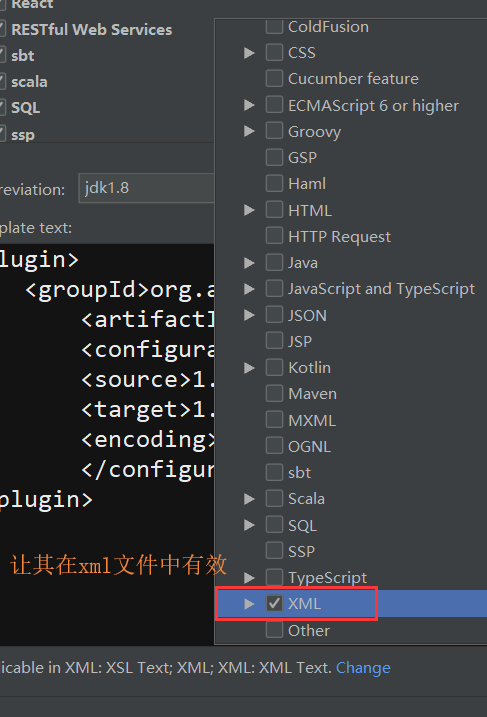The image size is (487, 717).
Task: Check the Kotlin checkbox
Action: coord(274,367)
